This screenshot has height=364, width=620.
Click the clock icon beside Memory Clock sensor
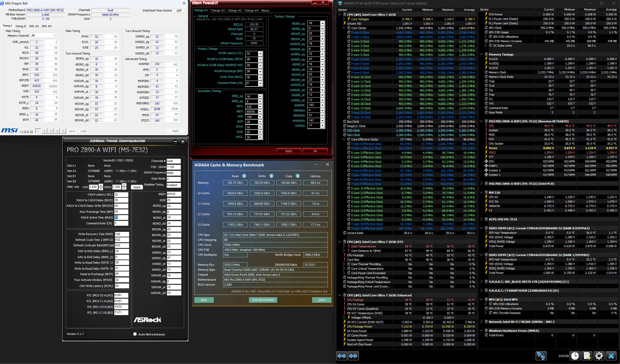pos(486,72)
